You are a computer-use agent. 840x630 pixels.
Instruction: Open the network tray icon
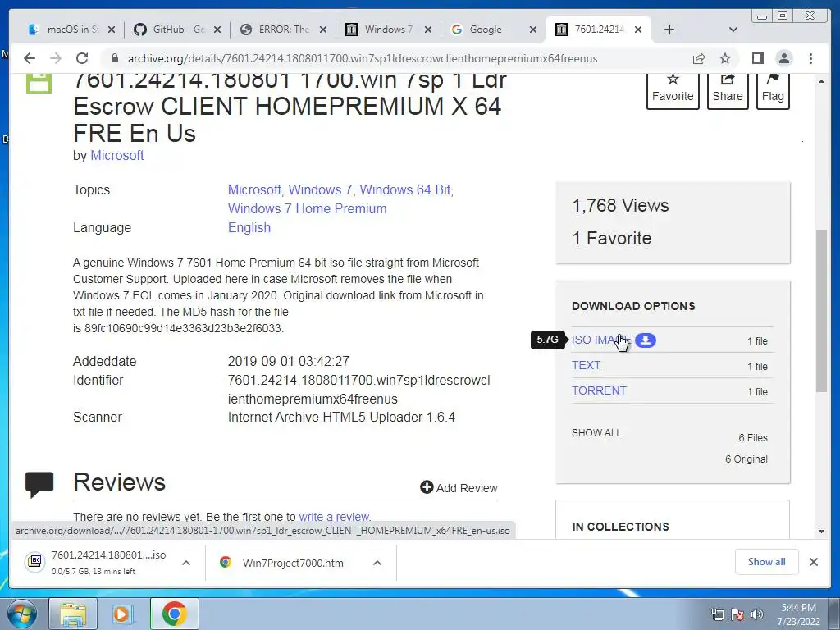(717, 614)
